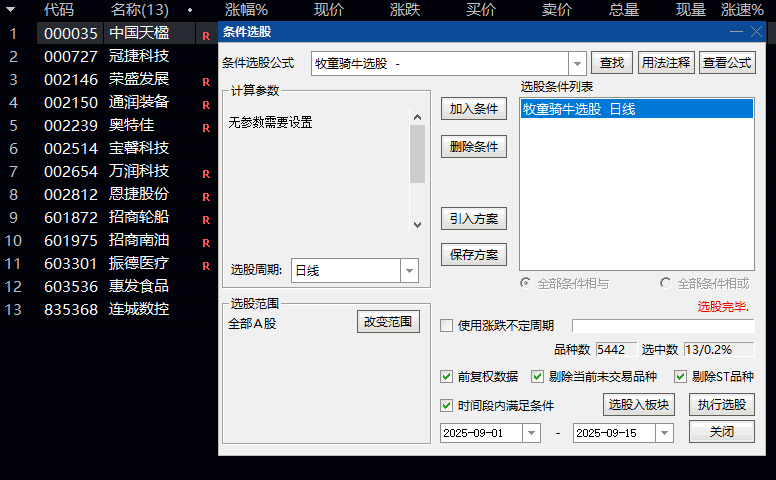Open the 选股周期 日线 dropdown
Image resolution: width=776 pixels, height=480 pixels.
[x=409, y=271]
